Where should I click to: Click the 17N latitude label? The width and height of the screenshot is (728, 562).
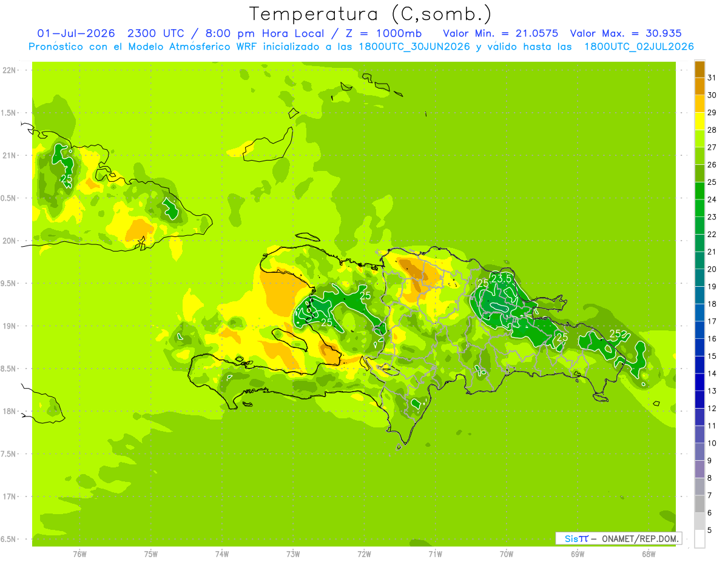point(9,497)
